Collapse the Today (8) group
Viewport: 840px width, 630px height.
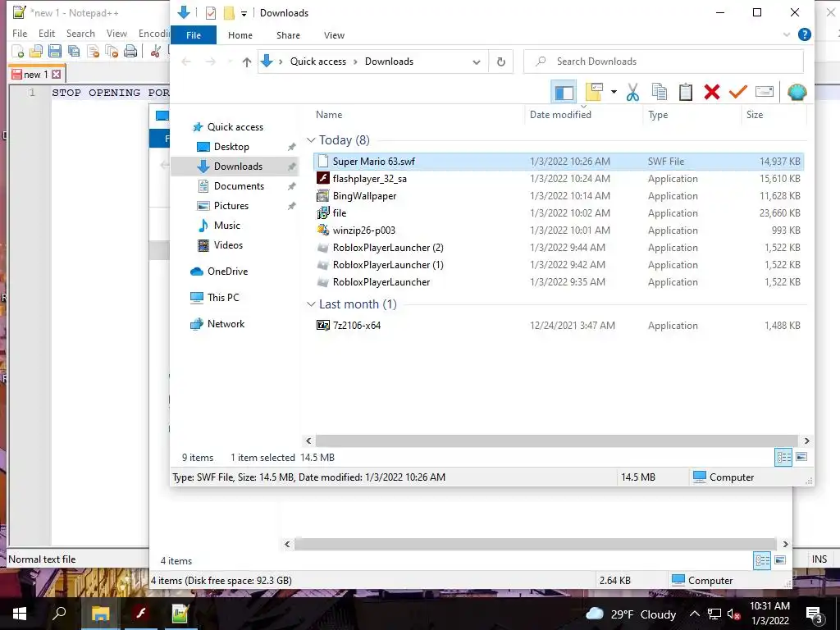pos(311,140)
